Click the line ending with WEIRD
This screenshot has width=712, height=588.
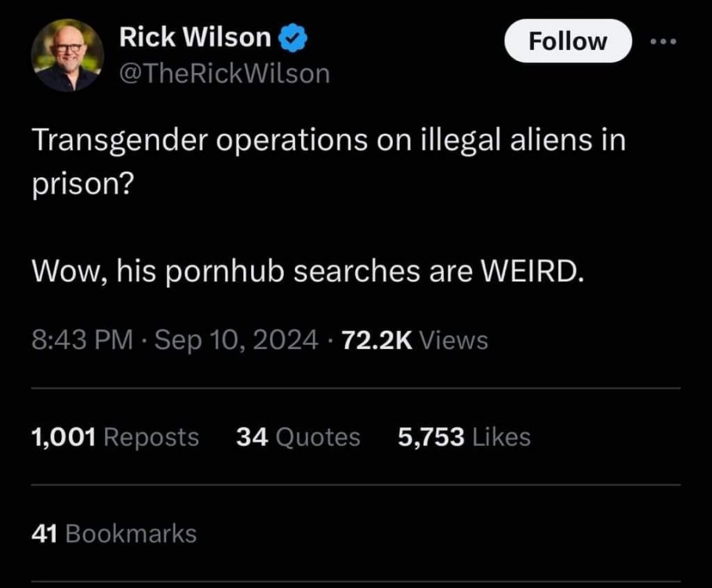[308, 271]
